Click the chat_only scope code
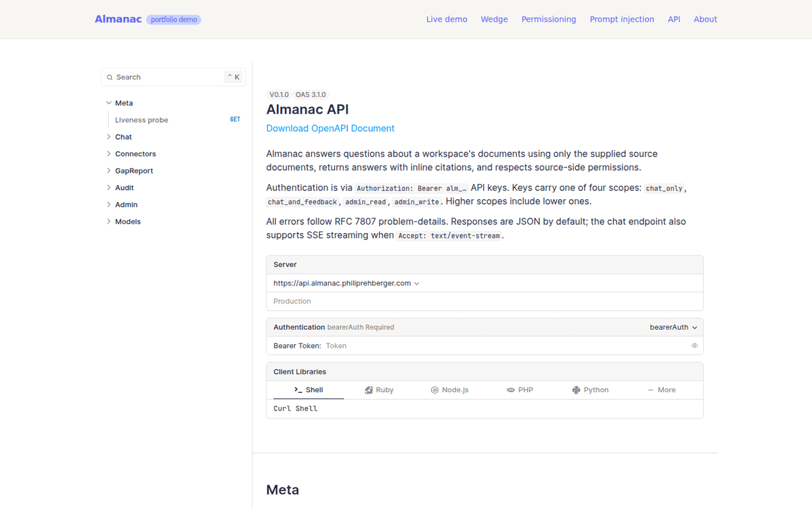 [x=664, y=188]
